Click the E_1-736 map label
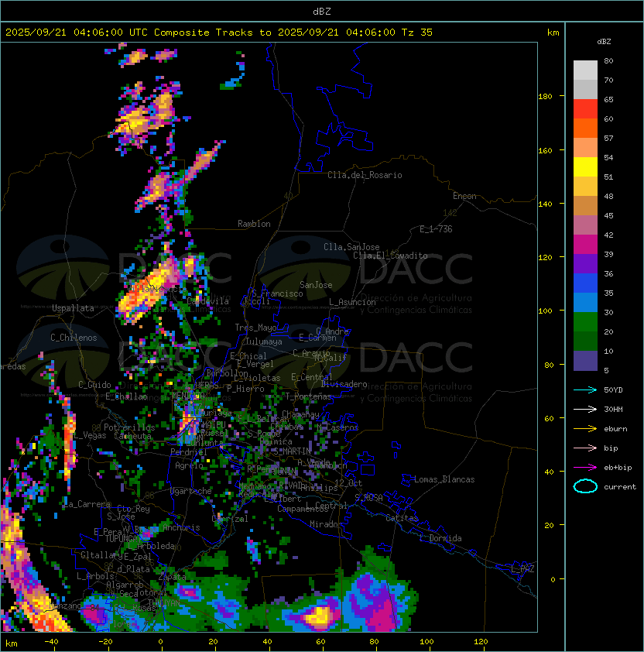The width and height of the screenshot is (644, 652). (436, 229)
